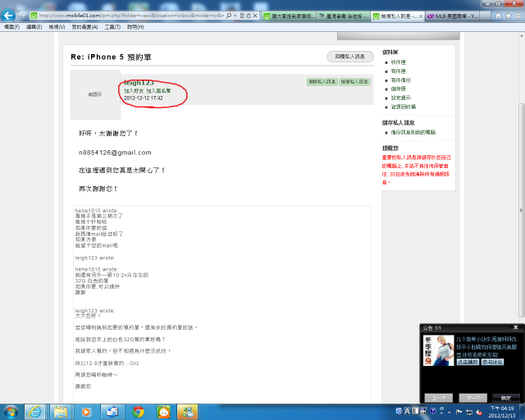525x420 pixels.
Task: Click the 檢舉私人訊息 report button
Action: pos(354,82)
